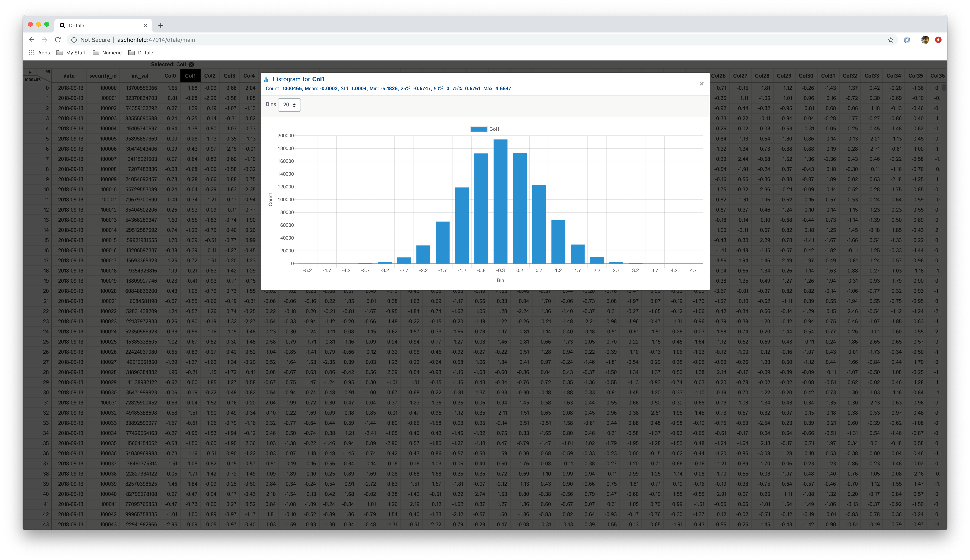
Task: Open the Not Secure site info icon
Action: tap(74, 40)
